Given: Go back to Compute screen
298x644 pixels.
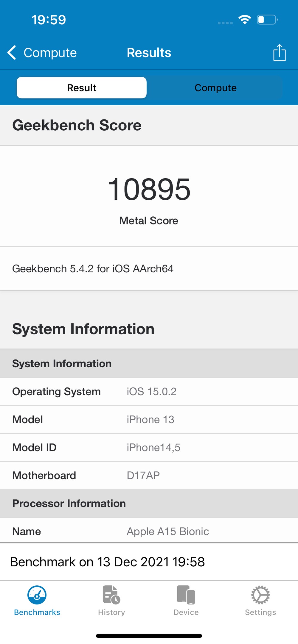Looking at the screenshot, I should click(50, 53).
